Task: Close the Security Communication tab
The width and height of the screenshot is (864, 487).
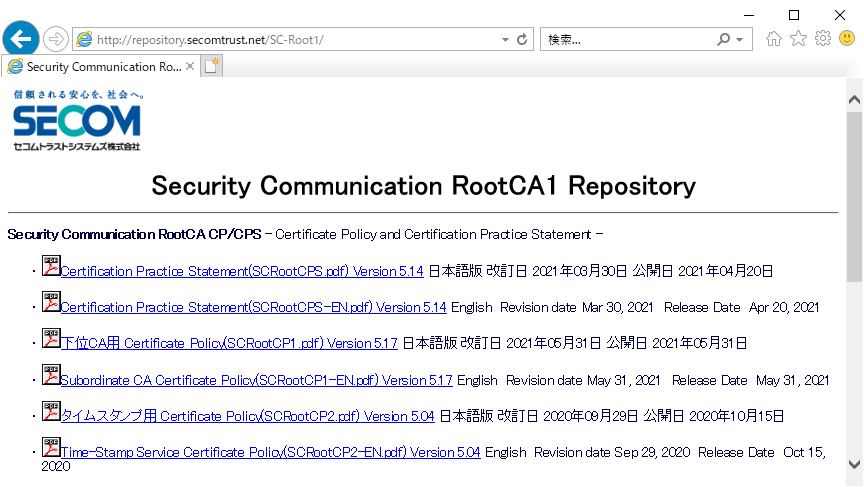Action: pos(190,66)
